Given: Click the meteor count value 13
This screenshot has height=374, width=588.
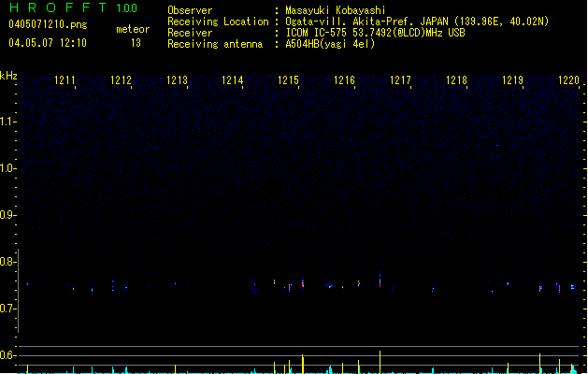Looking at the screenshot, I should 136,43.
